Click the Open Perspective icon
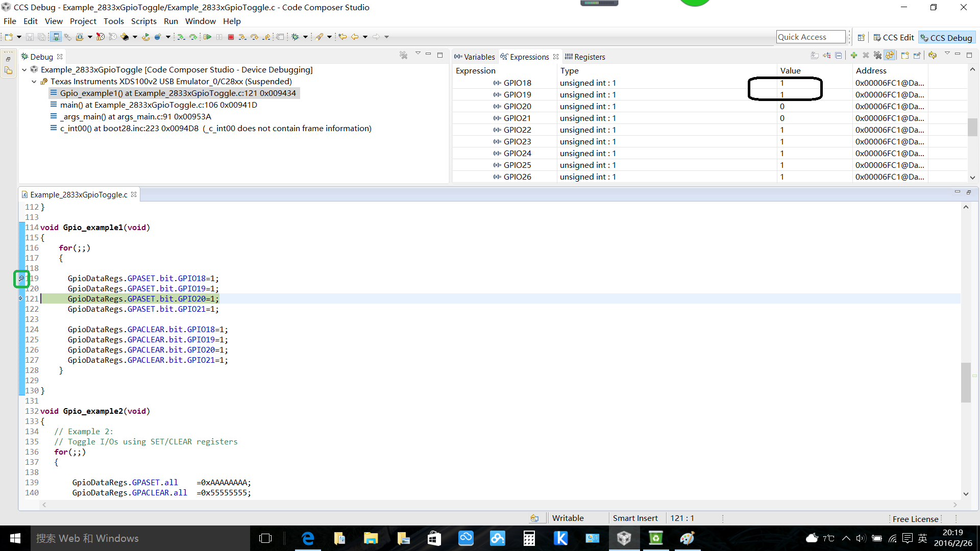Screen dimensions: 980x551 coord(861,37)
